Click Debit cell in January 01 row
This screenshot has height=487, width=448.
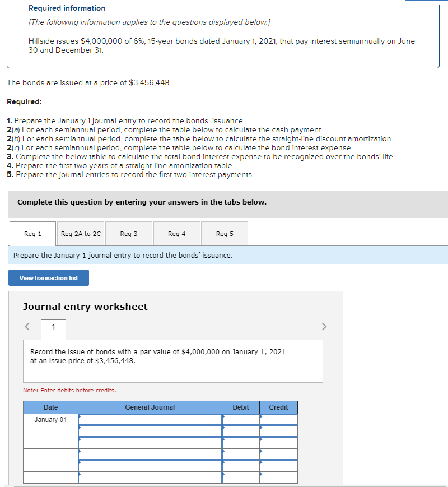[x=241, y=420]
